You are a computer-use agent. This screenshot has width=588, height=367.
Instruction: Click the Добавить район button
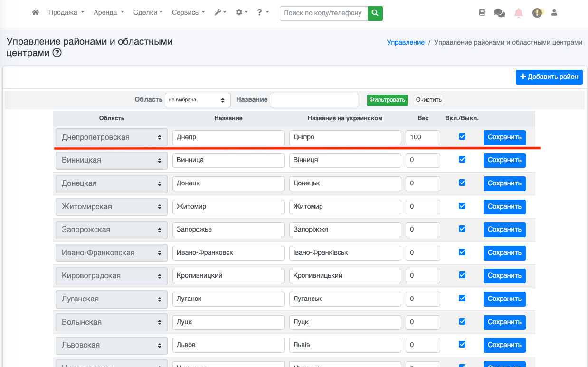click(549, 77)
